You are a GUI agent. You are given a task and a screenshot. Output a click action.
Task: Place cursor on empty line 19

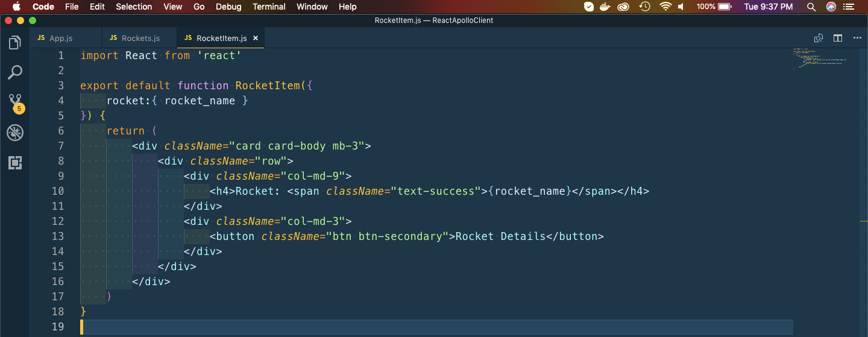pyautogui.click(x=436, y=327)
